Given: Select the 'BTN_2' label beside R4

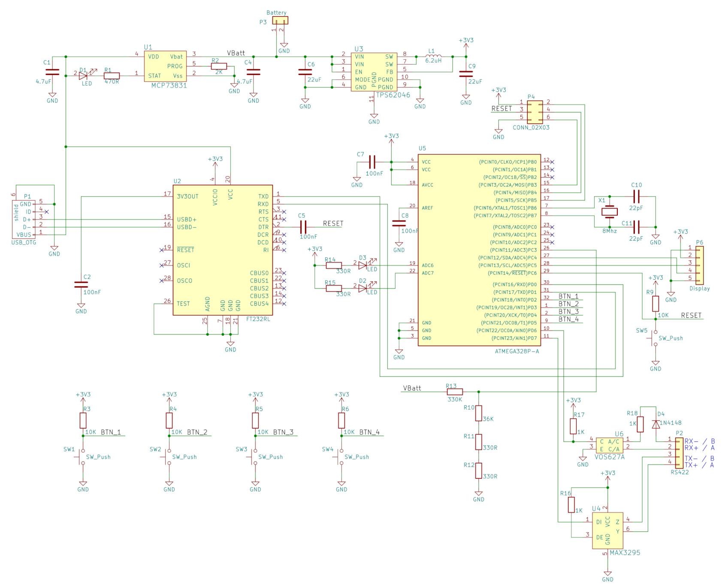Looking at the screenshot, I should [x=197, y=432].
